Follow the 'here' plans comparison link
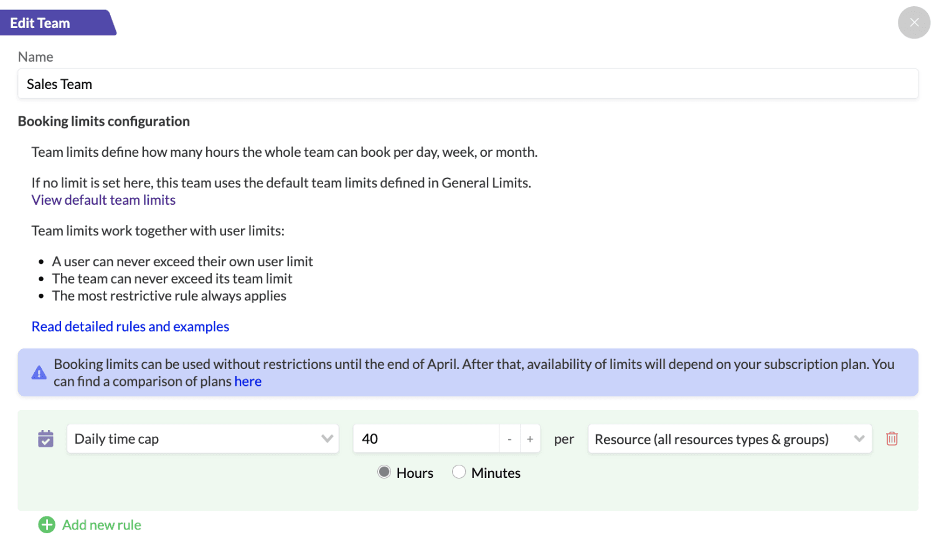 point(248,381)
